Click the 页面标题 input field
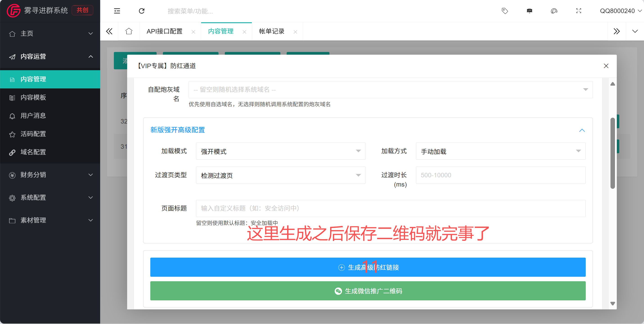644x324 pixels. click(x=390, y=208)
